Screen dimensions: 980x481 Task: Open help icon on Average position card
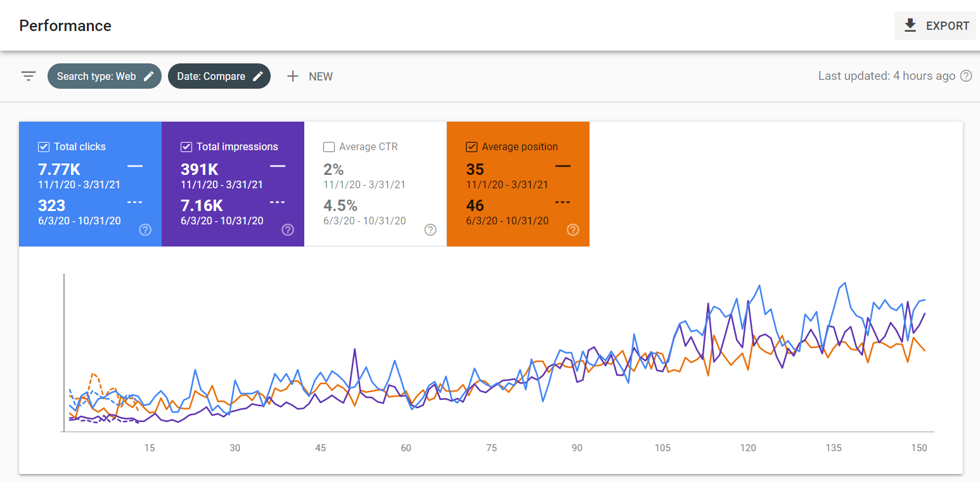[x=573, y=229]
